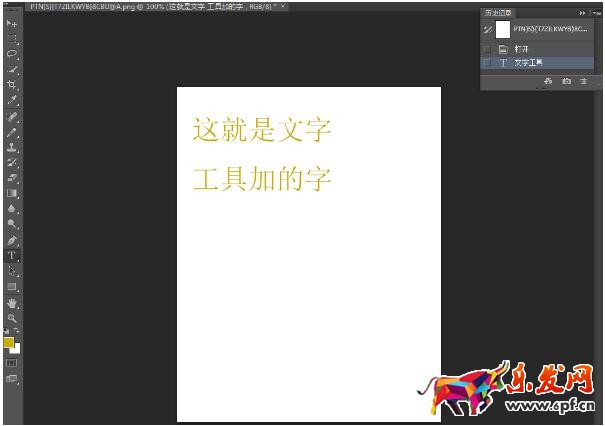Delete current state using History trash button
This screenshot has height=426, width=605.
pos(582,80)
